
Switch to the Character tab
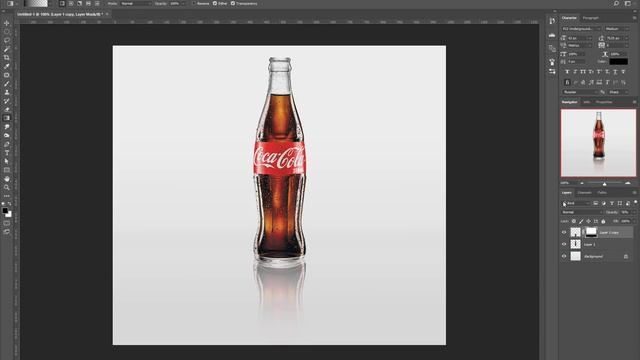click(569, 18)
